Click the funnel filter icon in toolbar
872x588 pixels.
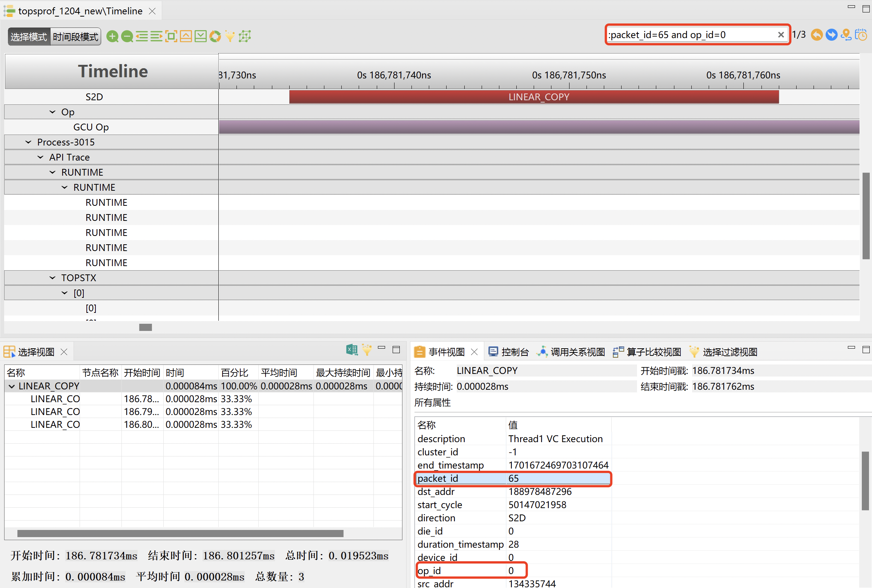(230, 37)
